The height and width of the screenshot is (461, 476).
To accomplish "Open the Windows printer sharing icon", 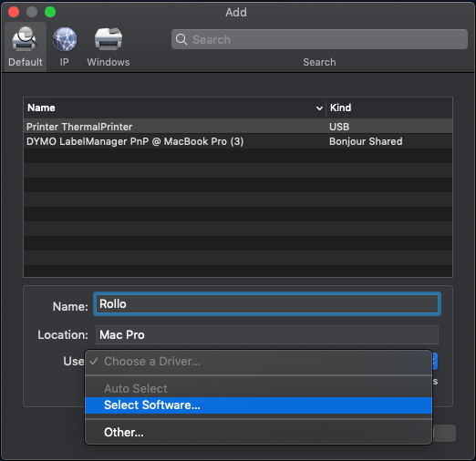I will tap(109, 39).
